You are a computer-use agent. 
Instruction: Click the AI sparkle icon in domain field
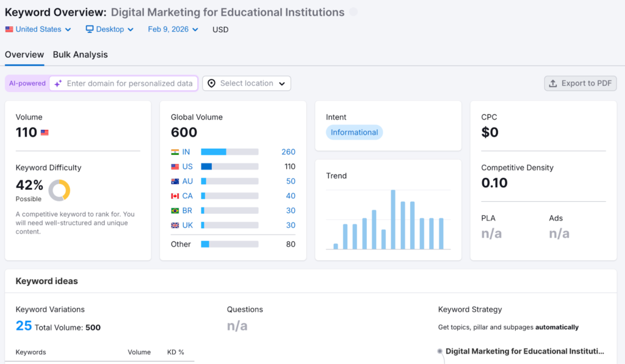click(58, 84)
